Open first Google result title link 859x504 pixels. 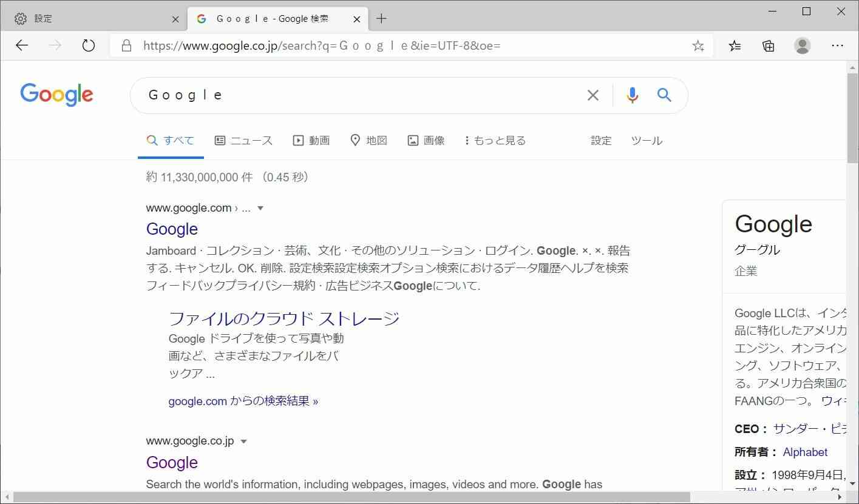pyautogui.click(x=172, y=229)
